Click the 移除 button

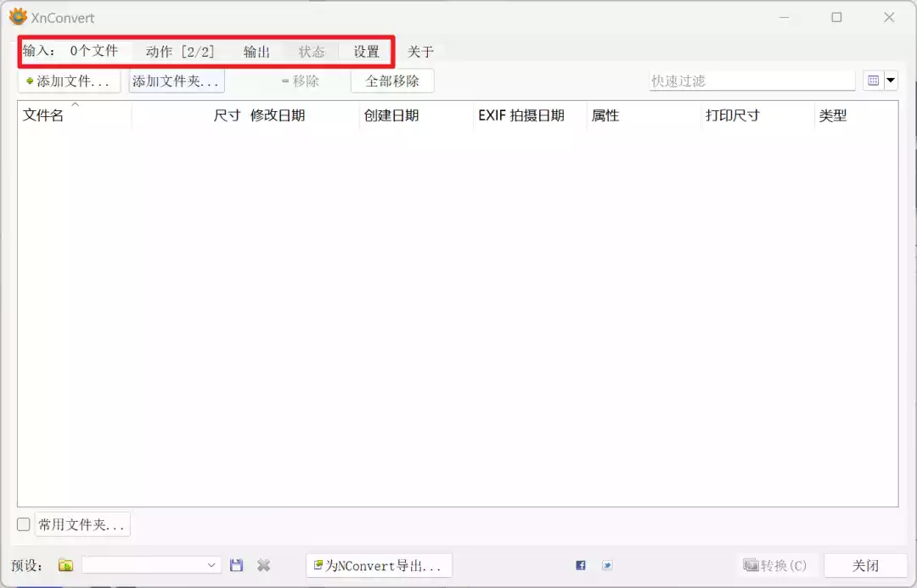tap(300, 81)
